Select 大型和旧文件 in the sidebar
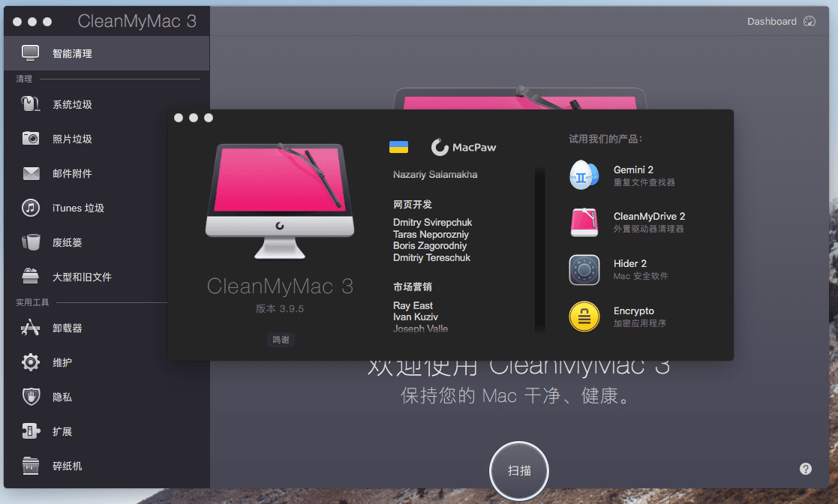Viewport: 838px width, 504px height. [x=82, y=277]
